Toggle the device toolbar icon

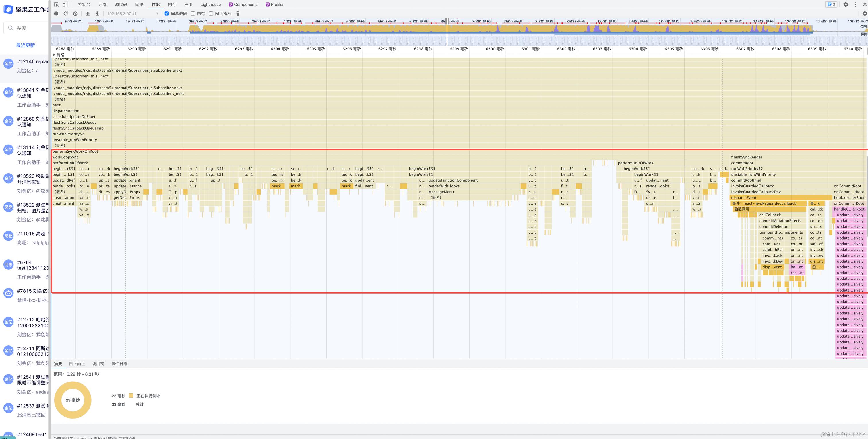tap(65, 4)
